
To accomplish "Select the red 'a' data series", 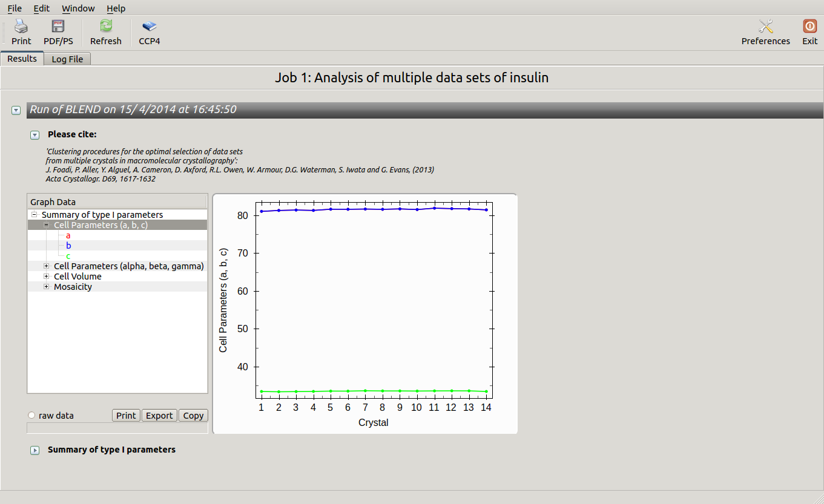I will (68, 235).
